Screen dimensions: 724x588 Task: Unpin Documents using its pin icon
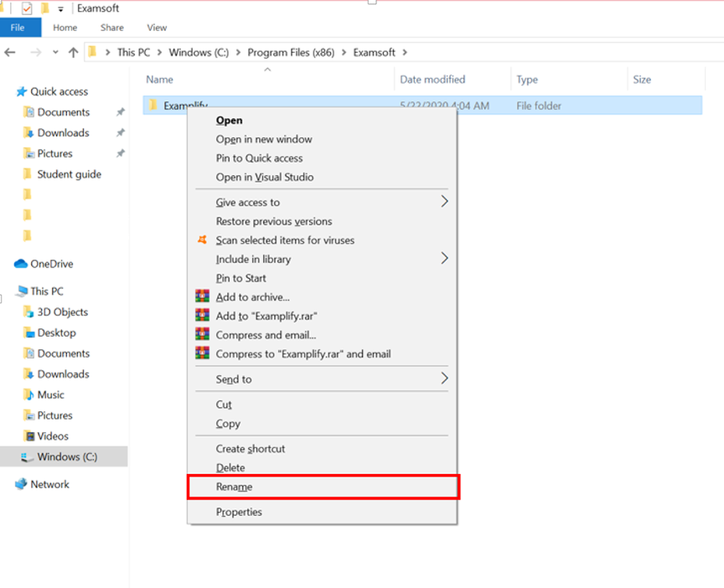click(121, 112)
